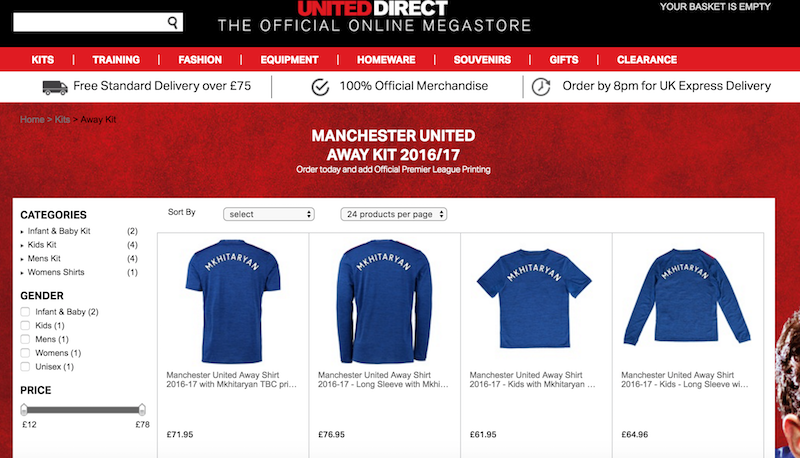Viewport: 800px width, 458px height.
Task: Click the delivery truck icon
Action: (55, 87)
